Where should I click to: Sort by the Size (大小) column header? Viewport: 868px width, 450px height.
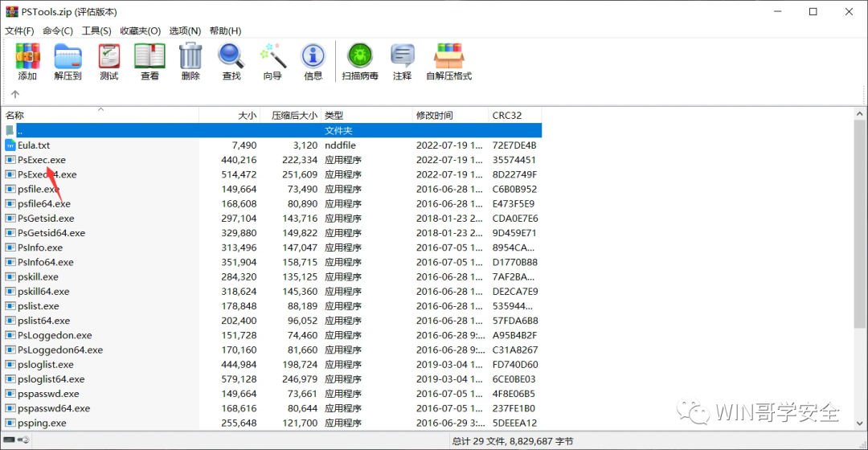230,115
